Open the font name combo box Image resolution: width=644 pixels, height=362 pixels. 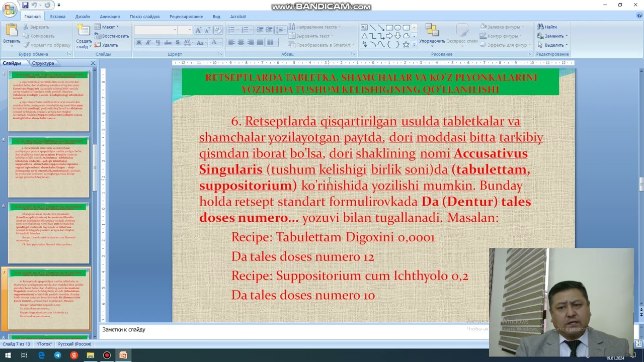156,30
